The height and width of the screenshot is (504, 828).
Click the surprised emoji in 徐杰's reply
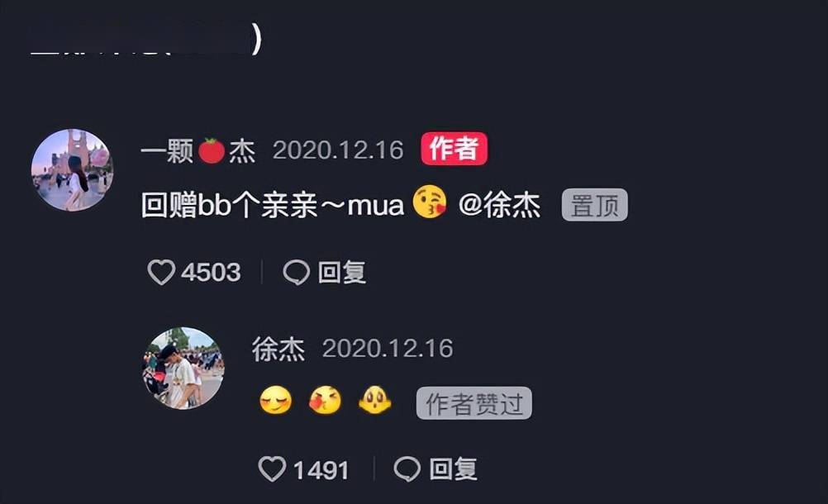374,400
